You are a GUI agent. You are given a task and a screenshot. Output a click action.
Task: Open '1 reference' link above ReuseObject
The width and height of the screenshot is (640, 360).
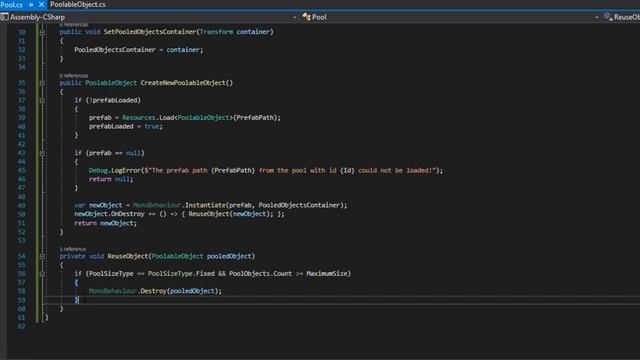[73, 249]
